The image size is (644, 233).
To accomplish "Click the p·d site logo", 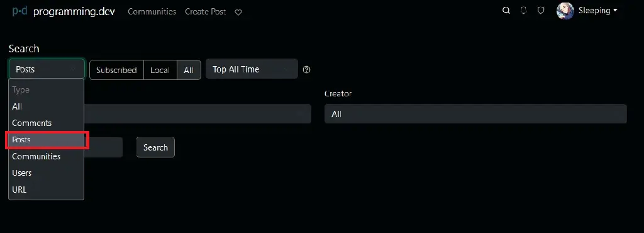I will click(19, 11).
